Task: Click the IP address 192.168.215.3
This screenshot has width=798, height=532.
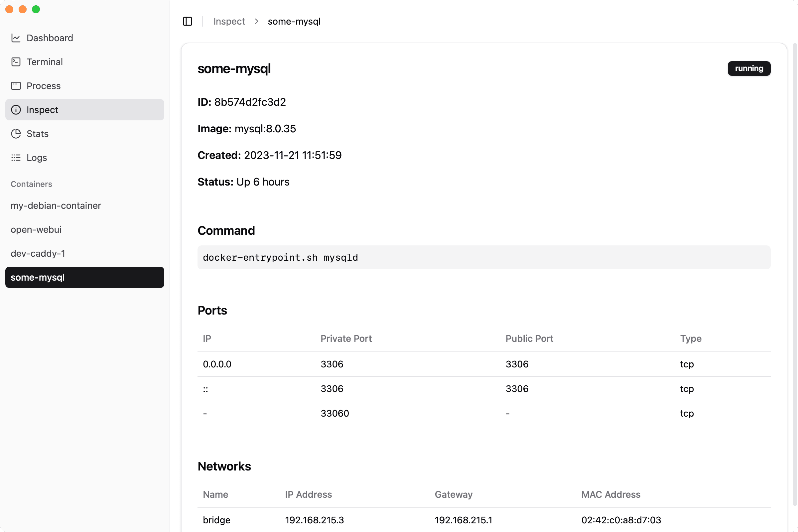Action: (315, 520)
